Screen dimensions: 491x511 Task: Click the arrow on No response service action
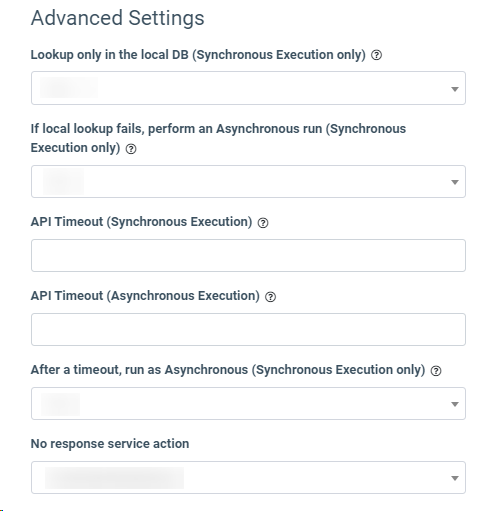click(x=455, y=478)
